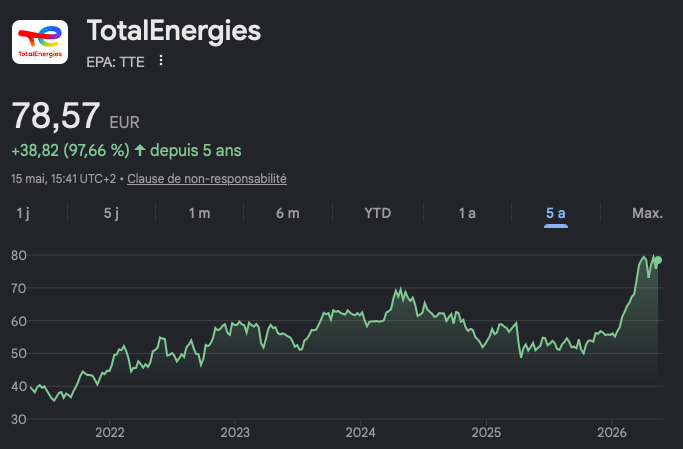
Task: Click the 80 value on the price axis
Action: click(x=19, y=255)
